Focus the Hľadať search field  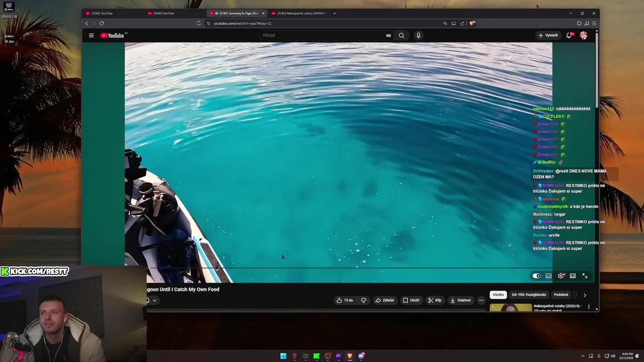pyautogui.click(x=322, y=35)
